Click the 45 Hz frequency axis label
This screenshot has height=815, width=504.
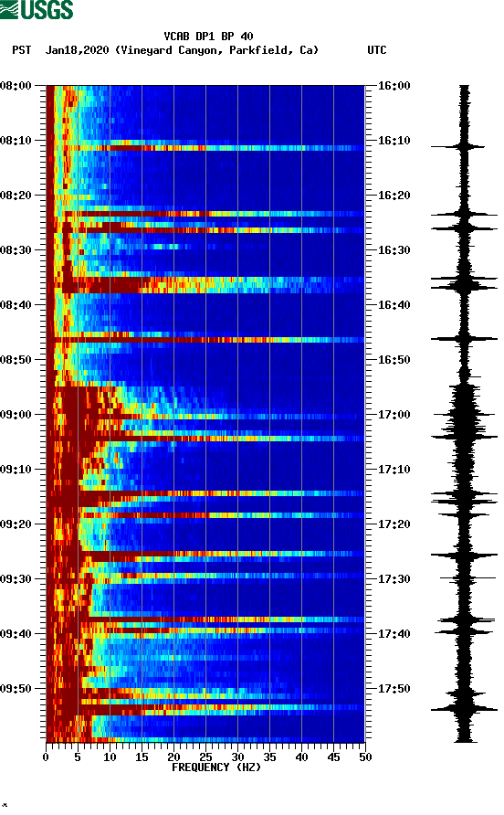[333, 757]
